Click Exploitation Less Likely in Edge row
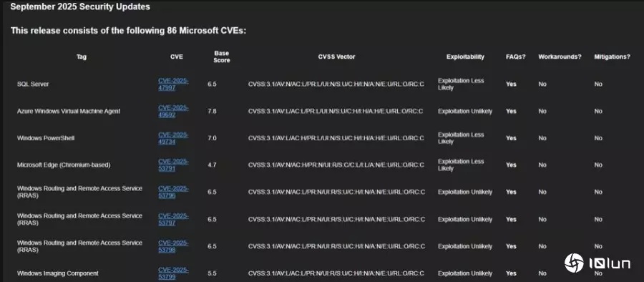Screen dimensions: 644x282 pyautogui.click(x=461, y=165)
